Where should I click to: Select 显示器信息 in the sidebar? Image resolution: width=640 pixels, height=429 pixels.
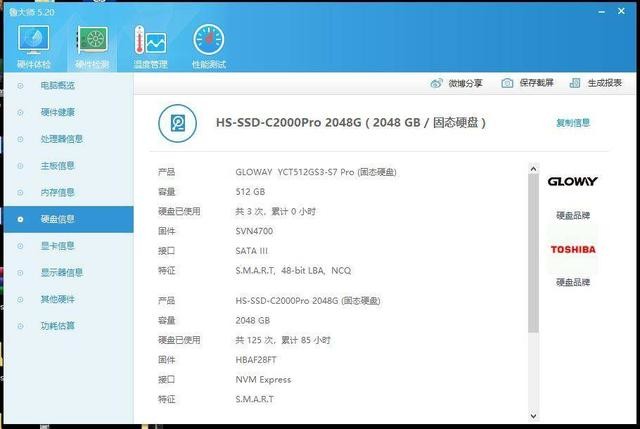pyautogui.click(x=69, y=273)
